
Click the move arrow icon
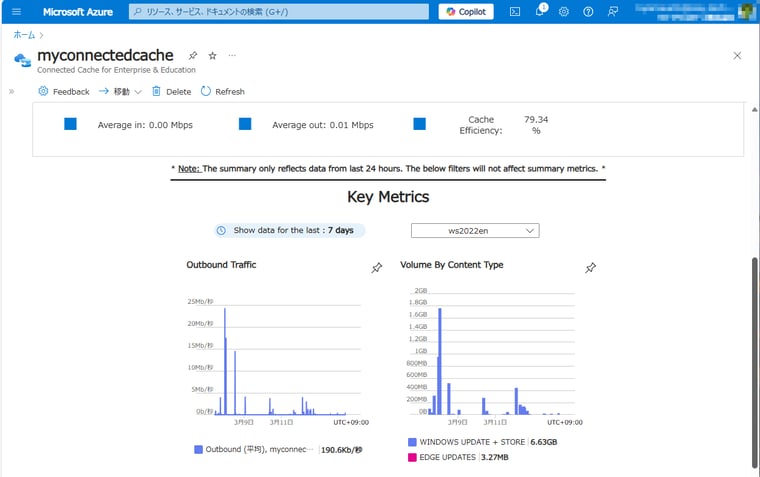click(104, 91)
